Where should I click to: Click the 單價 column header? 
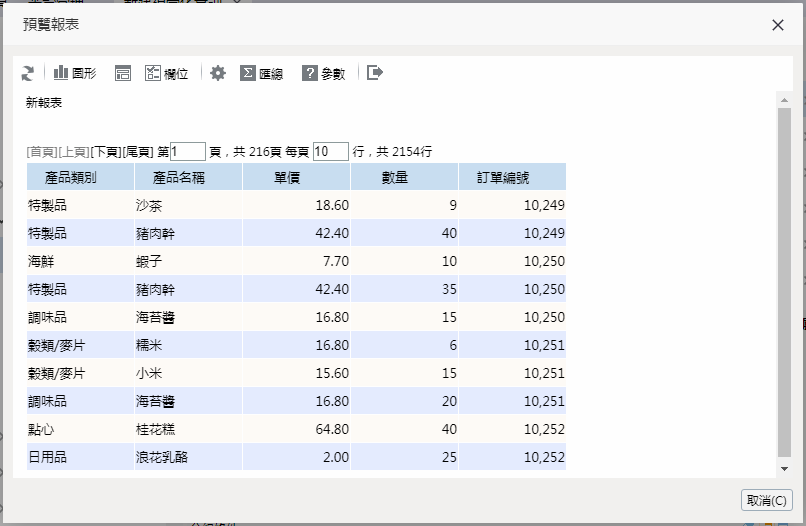[x=296, y=177]
